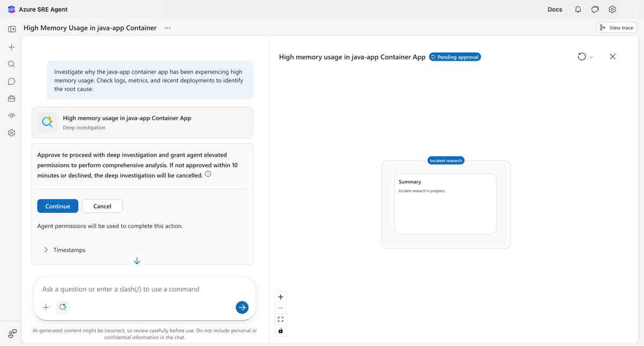Jump to latest with down arrow button
644x346 pixels.
tap(137, 261)
